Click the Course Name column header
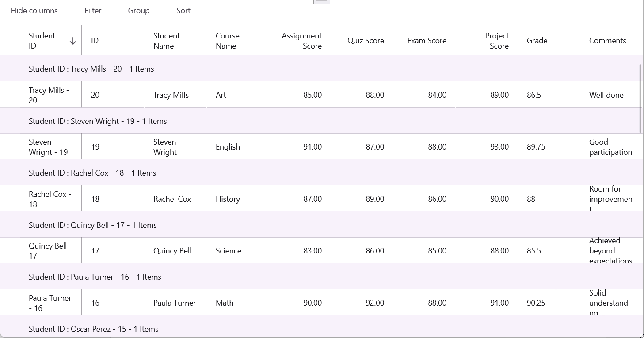The image size is (644, 338). point(227,41)
